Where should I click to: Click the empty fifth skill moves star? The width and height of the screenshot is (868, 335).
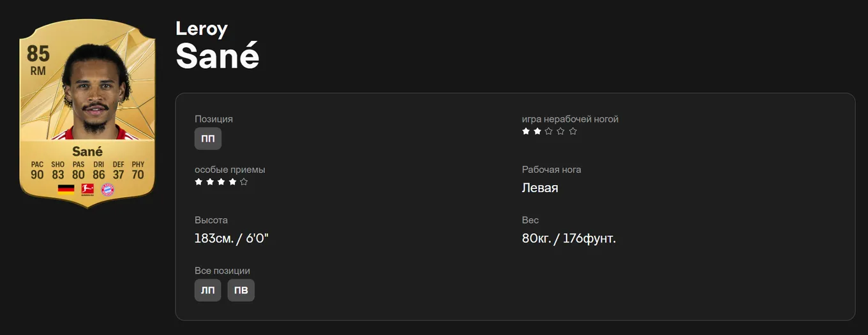(244, 182)
